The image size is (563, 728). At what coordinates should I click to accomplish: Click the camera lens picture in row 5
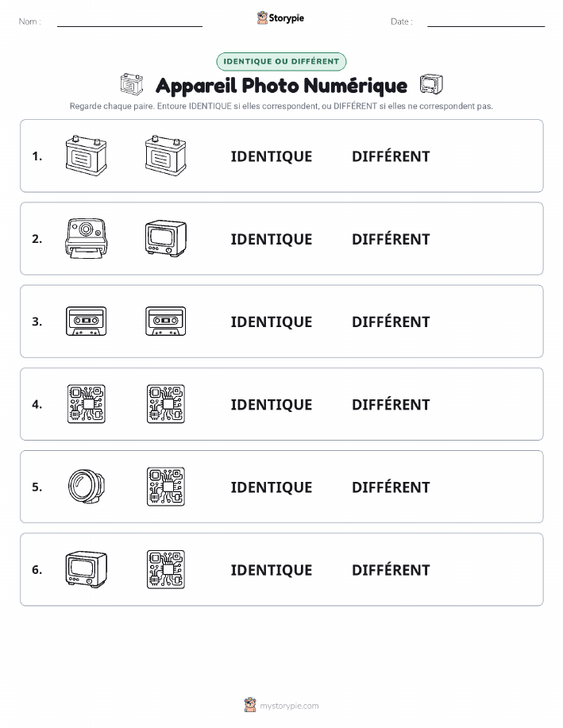[87, 487]
